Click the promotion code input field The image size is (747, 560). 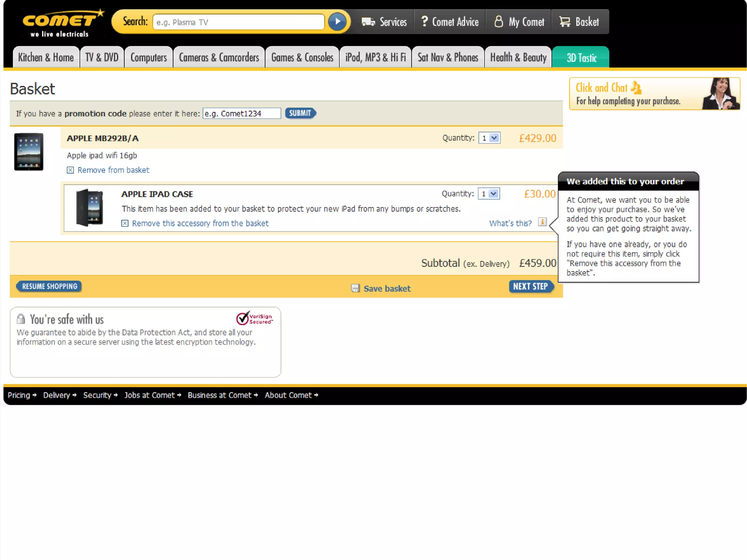coord(241,113)
